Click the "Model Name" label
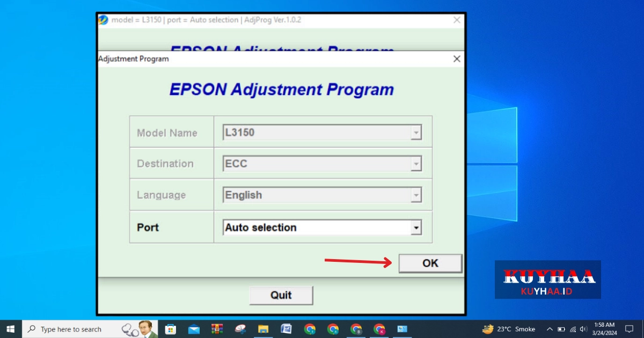The width and height of the screenshot is (644, 338). (x=167, y=133)
